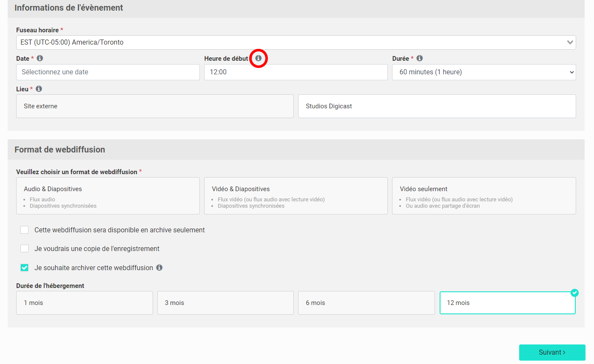
Task: Select 3 mois hosting duration
Action: 225,303
